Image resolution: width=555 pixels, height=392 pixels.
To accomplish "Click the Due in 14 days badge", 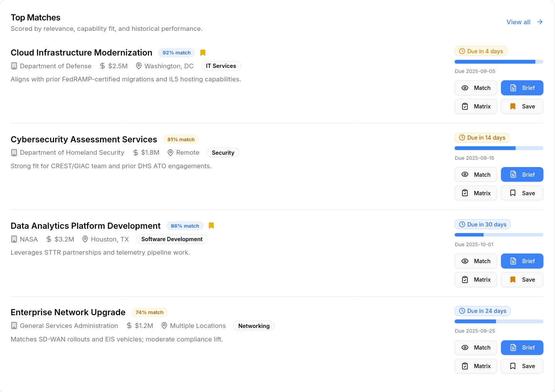I will pos(482,138).
